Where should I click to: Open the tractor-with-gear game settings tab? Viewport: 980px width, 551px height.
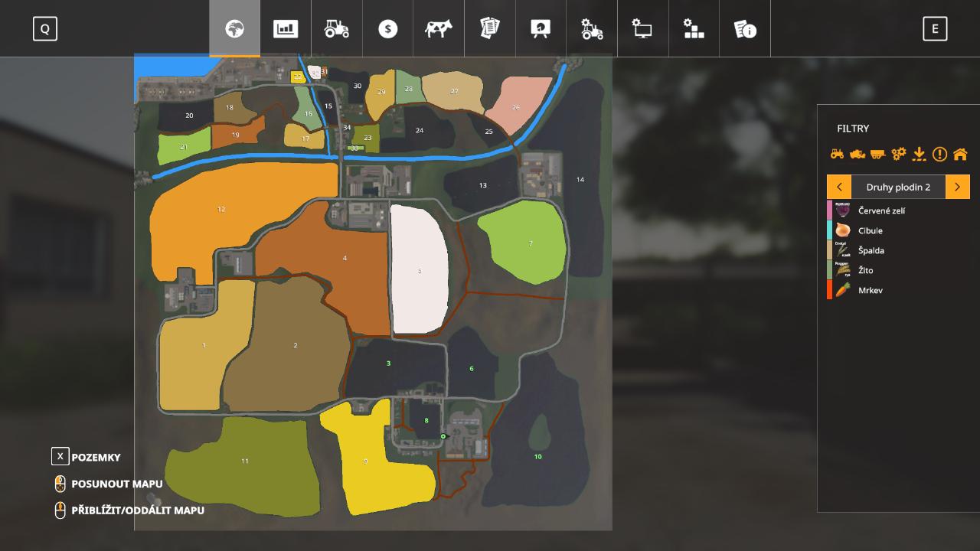[592, 29]
